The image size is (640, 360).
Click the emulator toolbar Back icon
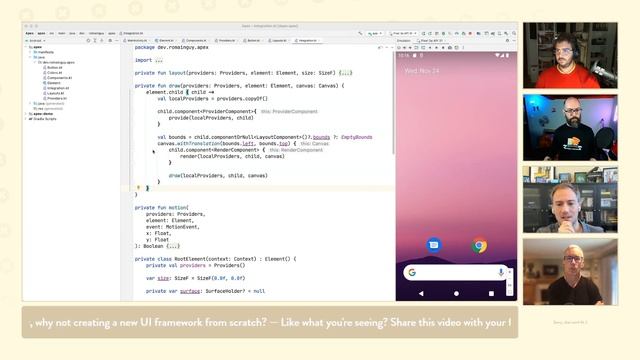coord(430,47)
